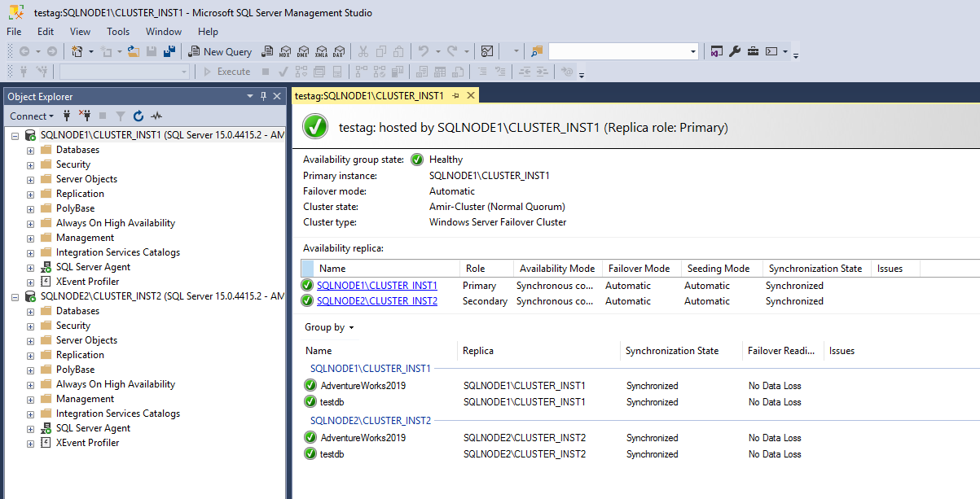The image size is (980, 499).
Task: Sort replicas by Synchronization State column header
Action: 815,268
